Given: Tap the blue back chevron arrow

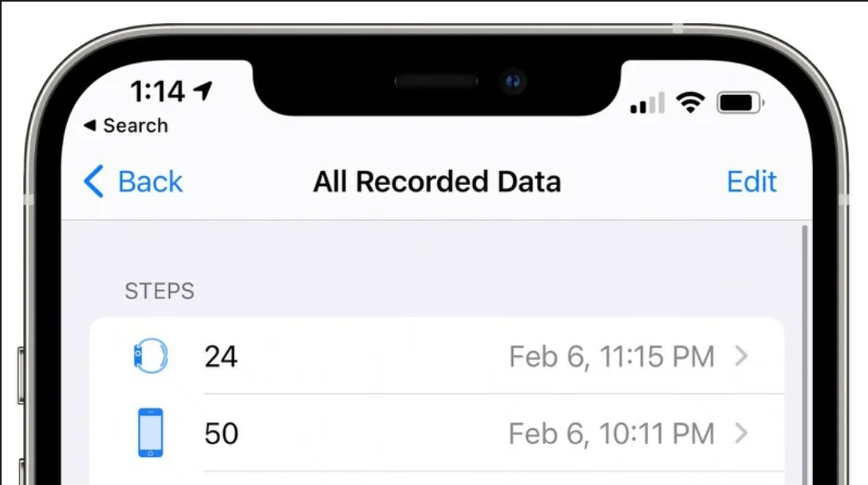Looking at the screenshot, I should [93, 181].
